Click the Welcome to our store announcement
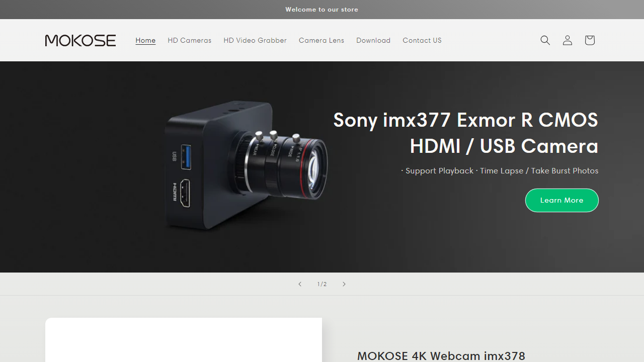Viewport: 644px width, 362px height. pyautogui.click(x=322, y=10)
